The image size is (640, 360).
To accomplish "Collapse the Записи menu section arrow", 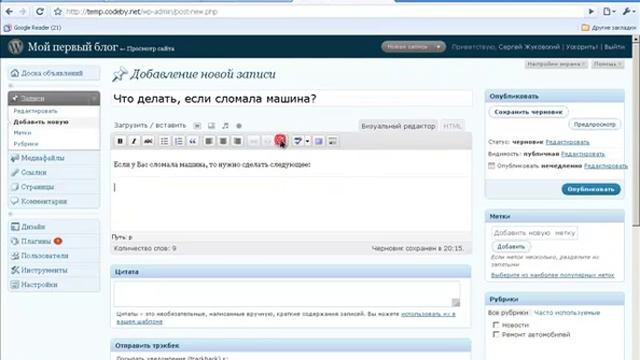I will [x=94, y=98].
